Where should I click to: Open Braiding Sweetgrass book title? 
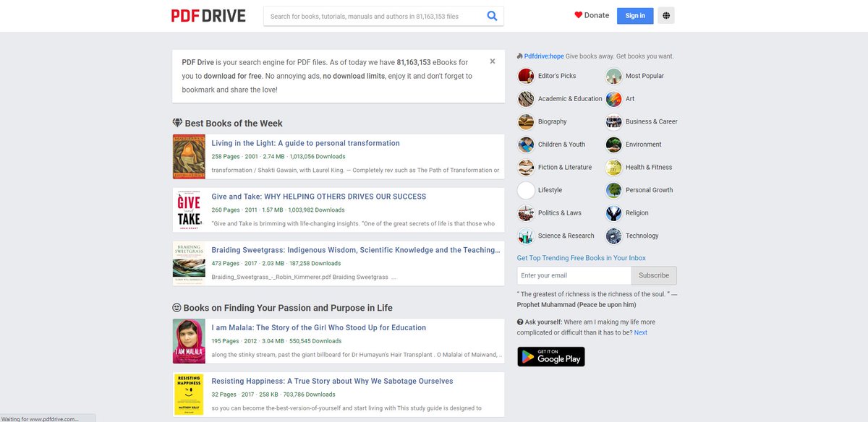[x=356, y=250]
